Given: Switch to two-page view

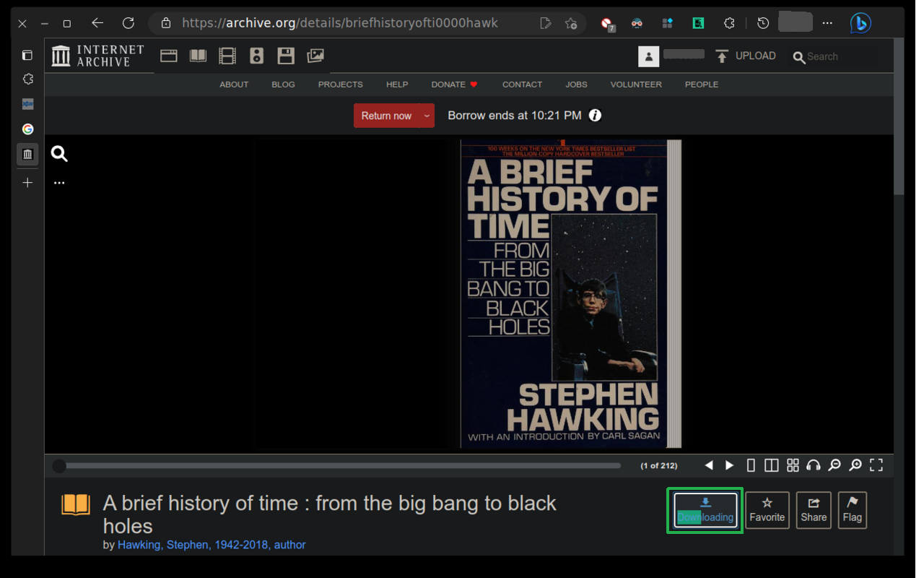Looking at the screenshot, I should click(771, 465).
